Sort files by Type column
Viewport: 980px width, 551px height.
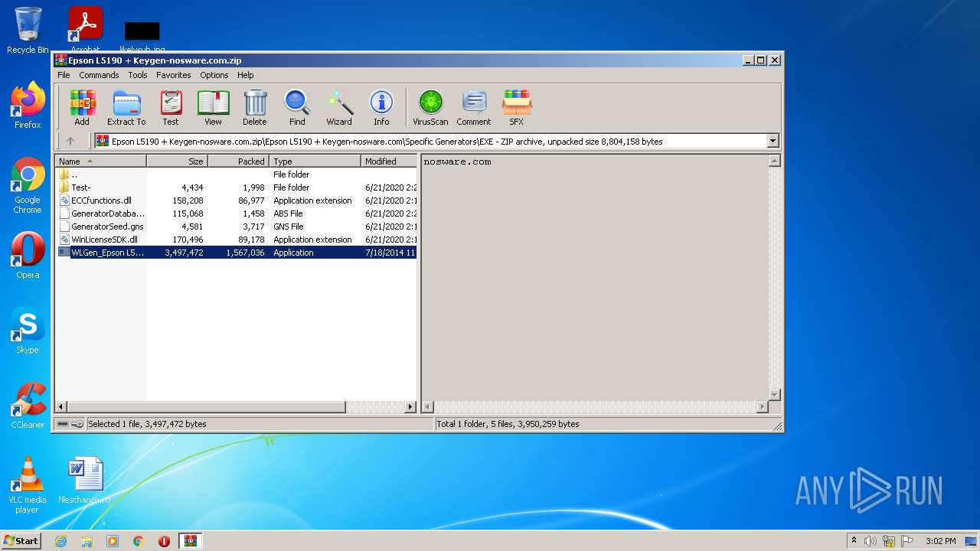point(315,161)
